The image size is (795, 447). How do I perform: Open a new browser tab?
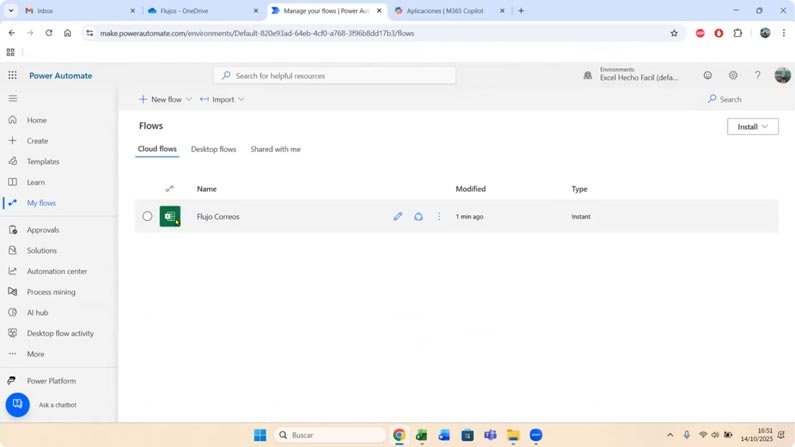click(x=521, y=11)
